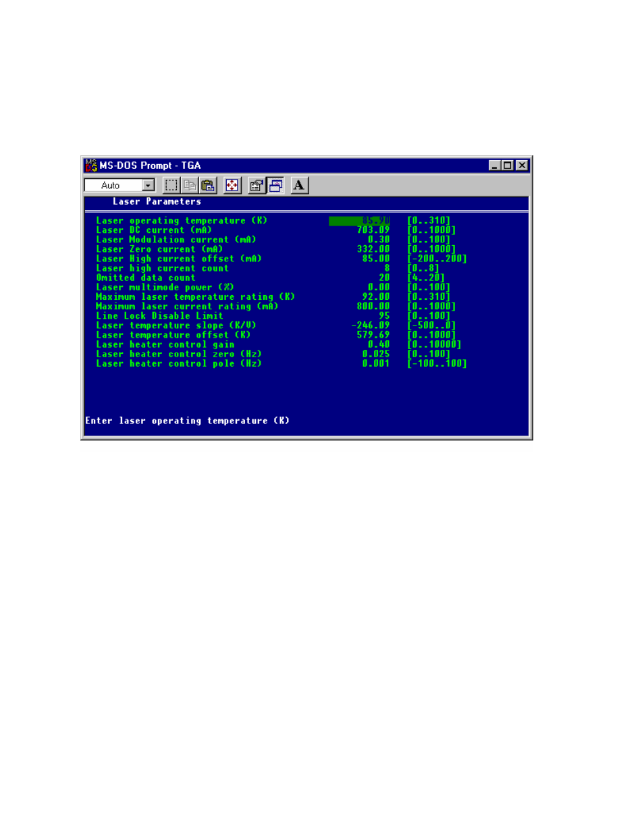Select 'Laser temperature offset (K)' row
Viewport: 644px width, 834px height.
275,335
